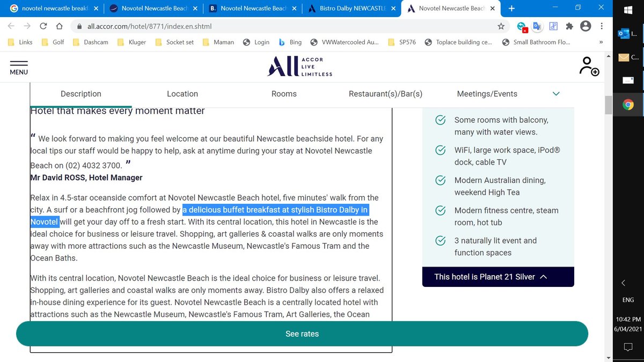Image resolution: width=644 pixels, height=362 pixels.
Task: Click 'WiFi, large work space' feature text
Action: [x=507, y=156]
